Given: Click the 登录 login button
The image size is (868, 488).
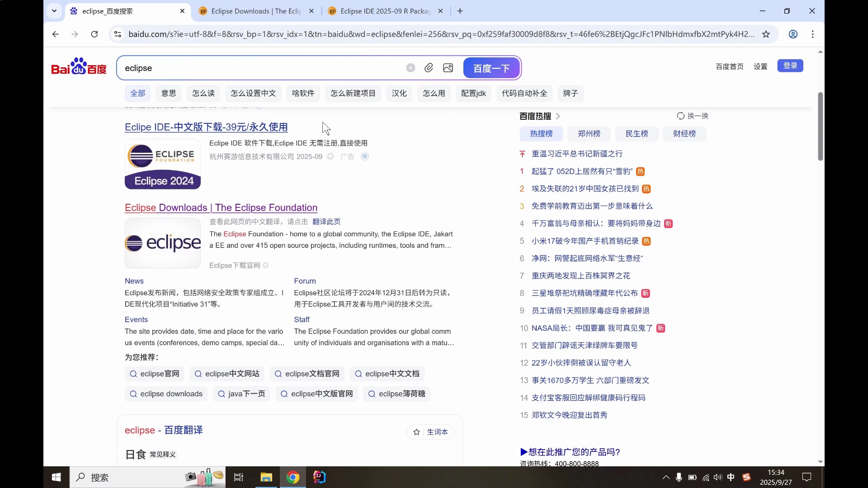Looking at the screenshot, I should coord(790,66).
